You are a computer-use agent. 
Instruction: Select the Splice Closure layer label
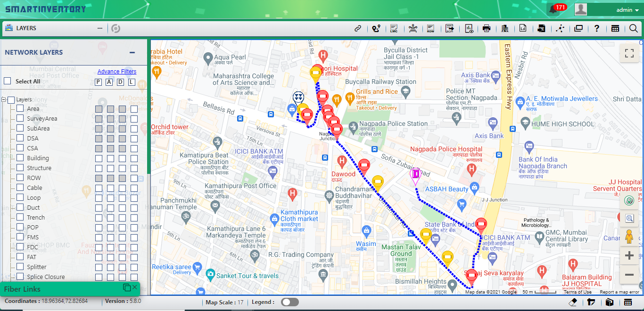tap(46, 277)
